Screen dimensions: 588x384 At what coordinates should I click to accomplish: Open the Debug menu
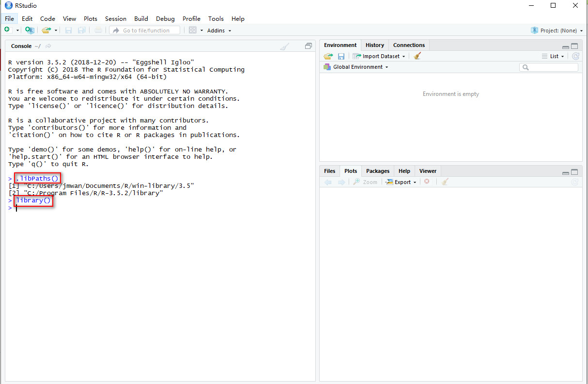(x=165, y=18)
